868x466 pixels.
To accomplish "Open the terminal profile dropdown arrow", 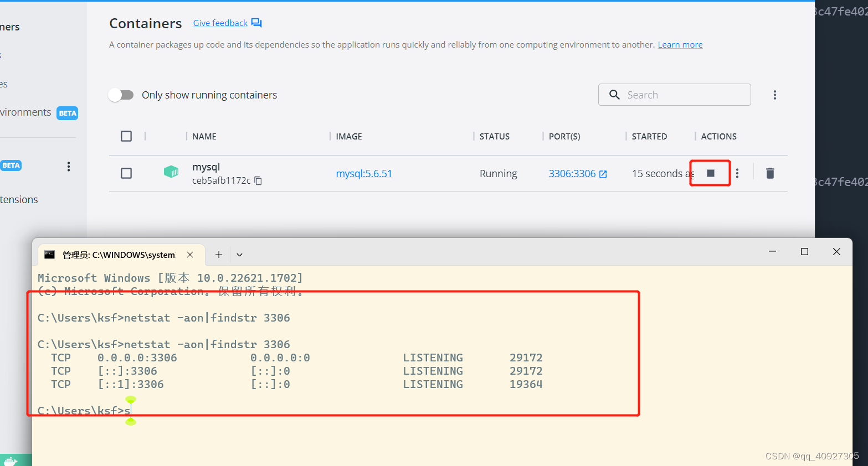I will pyautogui.click(x=240, y=255).
